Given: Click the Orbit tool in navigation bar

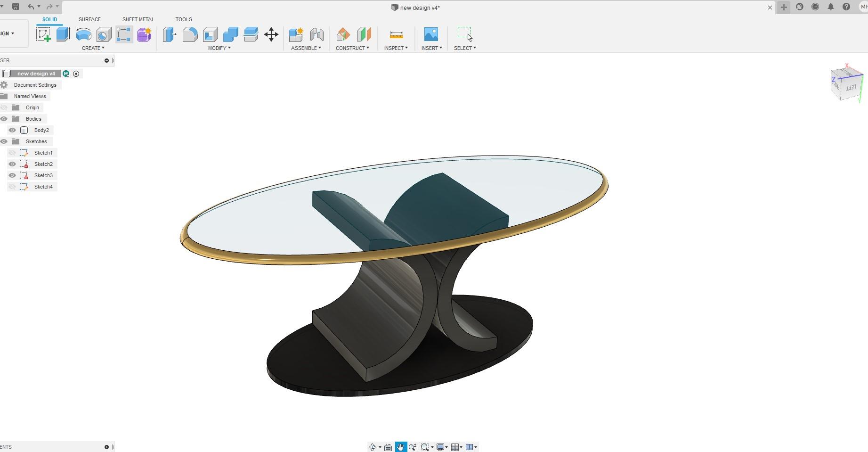Looking at the screenshot, I should tap(373, 446).
